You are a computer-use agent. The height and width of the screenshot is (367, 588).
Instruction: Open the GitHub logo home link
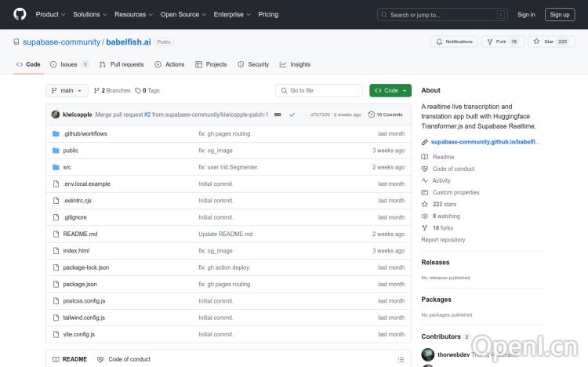[20, 14]
